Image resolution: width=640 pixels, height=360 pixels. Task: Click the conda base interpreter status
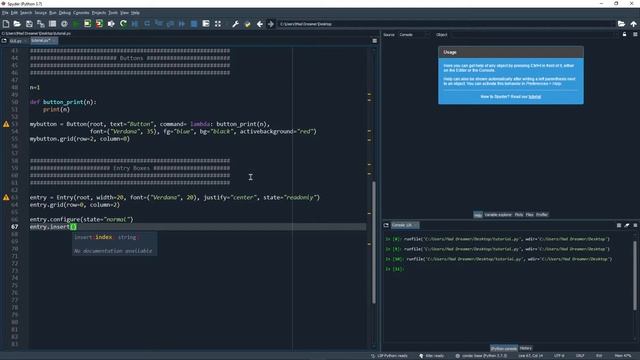coord(481,356)
